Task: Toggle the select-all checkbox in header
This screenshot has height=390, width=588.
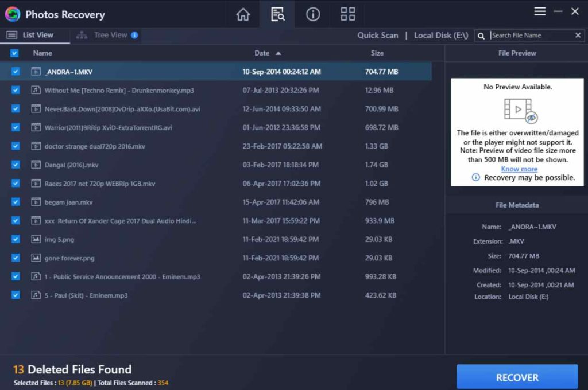Action: point(14,53)
